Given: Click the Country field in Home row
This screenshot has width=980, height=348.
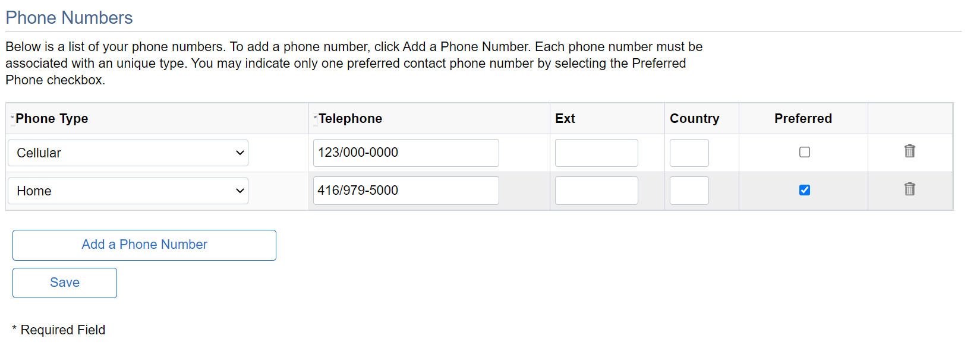Looking at the screenshot, I should [x=689, y=191].
